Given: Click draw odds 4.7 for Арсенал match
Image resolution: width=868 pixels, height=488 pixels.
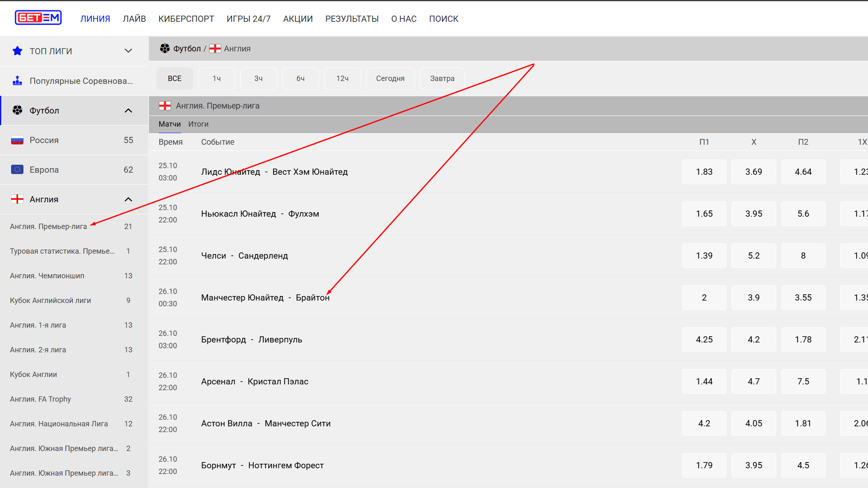Looking at the screenshot, I should coord(753,382).
